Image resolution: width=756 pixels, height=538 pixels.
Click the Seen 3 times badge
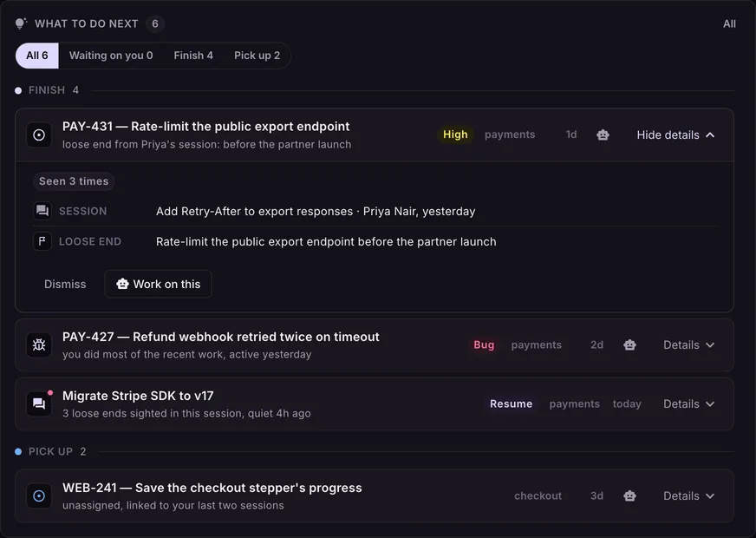pos(74,181)
